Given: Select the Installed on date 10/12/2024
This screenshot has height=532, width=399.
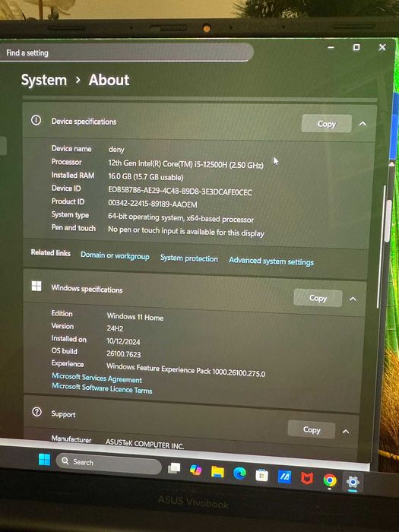Looking at the screenshot, I should [123, 341].
